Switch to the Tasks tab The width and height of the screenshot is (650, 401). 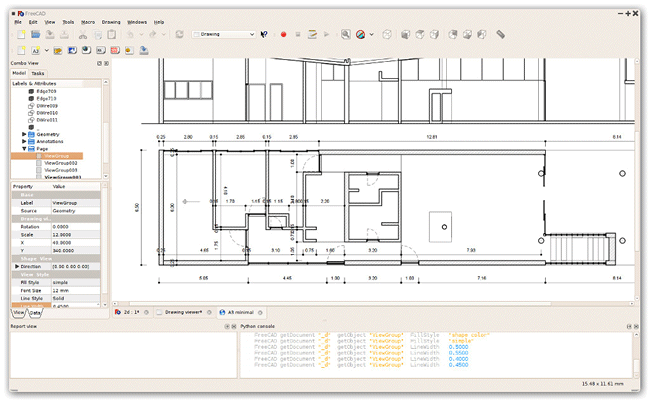pyautogui.click(x=37, y=73)
